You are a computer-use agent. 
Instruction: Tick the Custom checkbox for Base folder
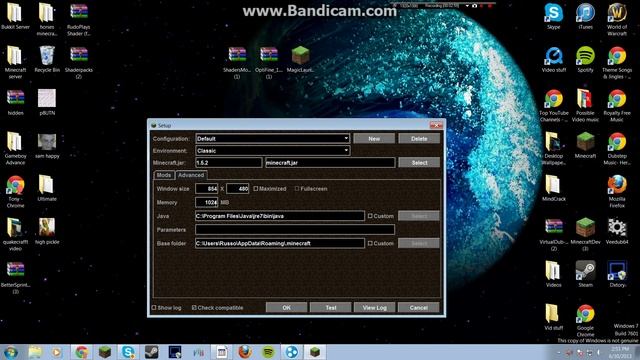(x=370, y=243)
